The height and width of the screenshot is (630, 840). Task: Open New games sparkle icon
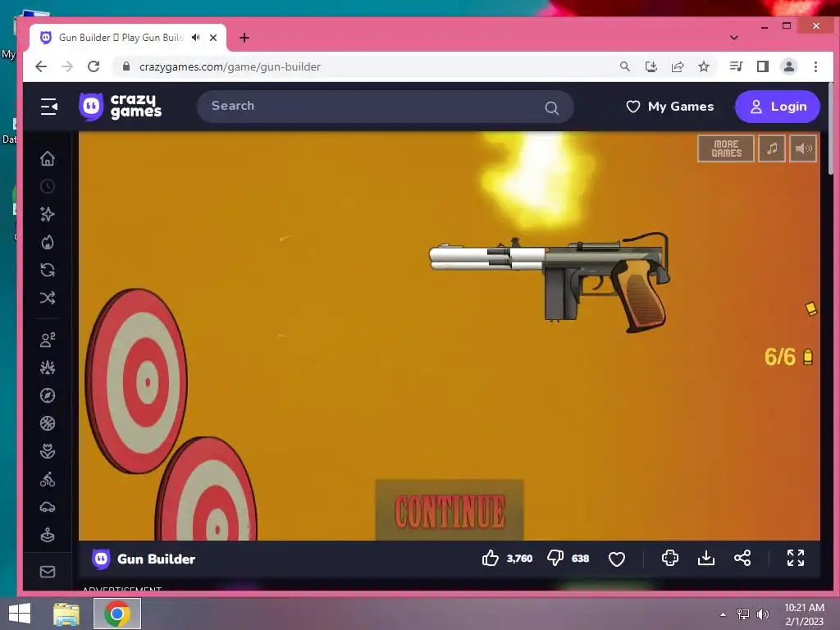pos(48,214)
